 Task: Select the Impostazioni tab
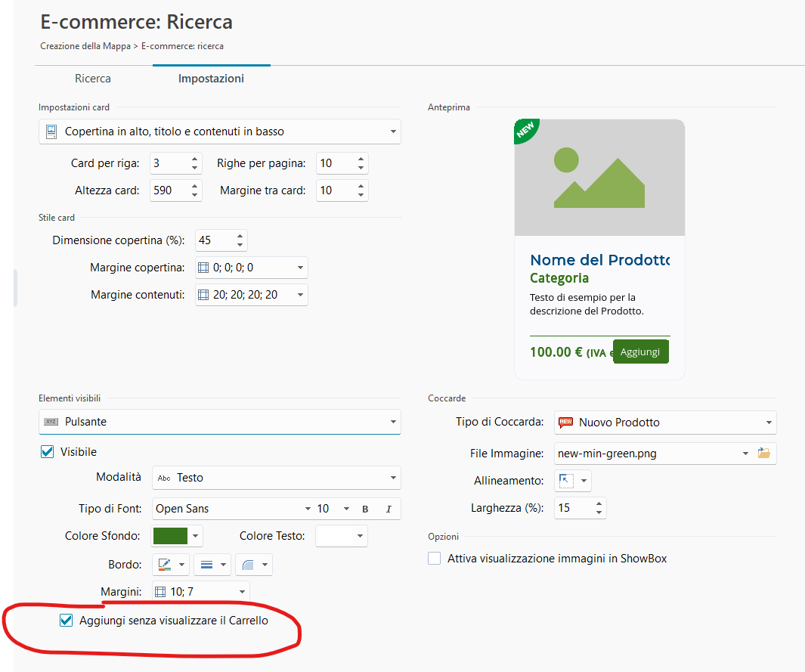click(x=211, y=79)
